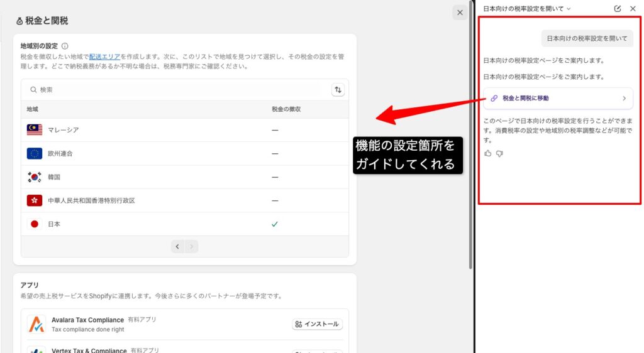
Task: Click the info icon beside 地域別の設定
Action: (x=65, y=46)
